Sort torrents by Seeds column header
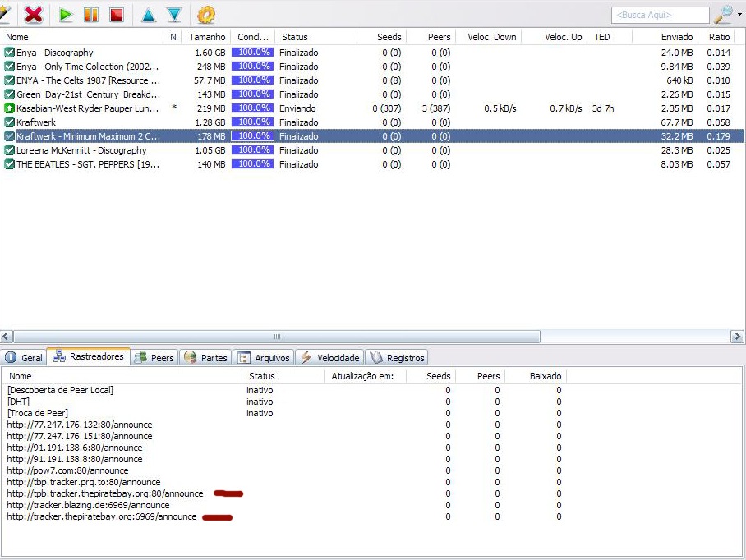746x560 pixels. [381, 37]
